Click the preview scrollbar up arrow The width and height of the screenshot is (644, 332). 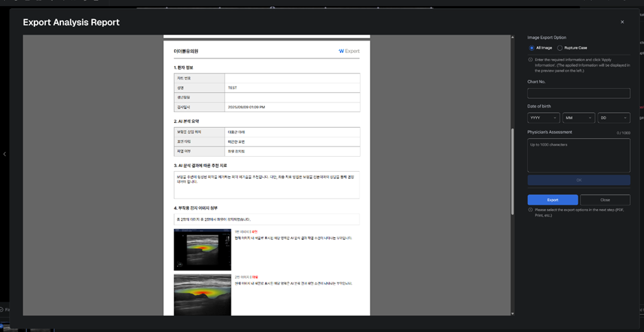tap(512, 38)
